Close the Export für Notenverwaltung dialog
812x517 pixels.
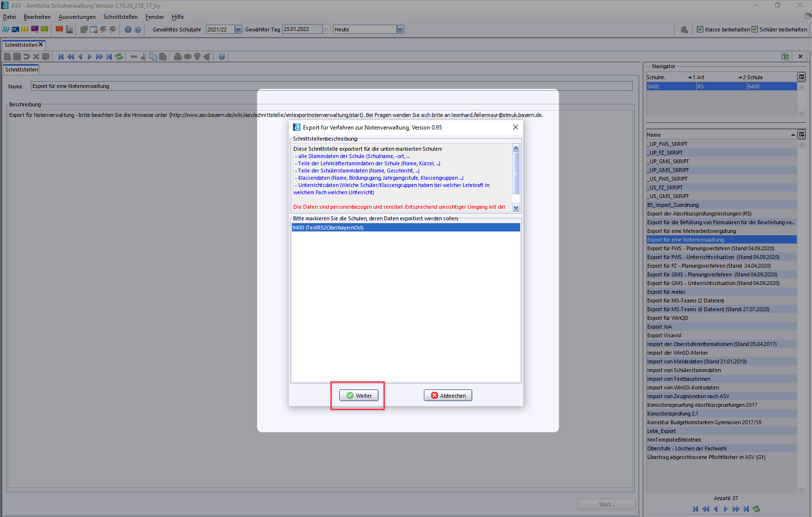point(516,127)
